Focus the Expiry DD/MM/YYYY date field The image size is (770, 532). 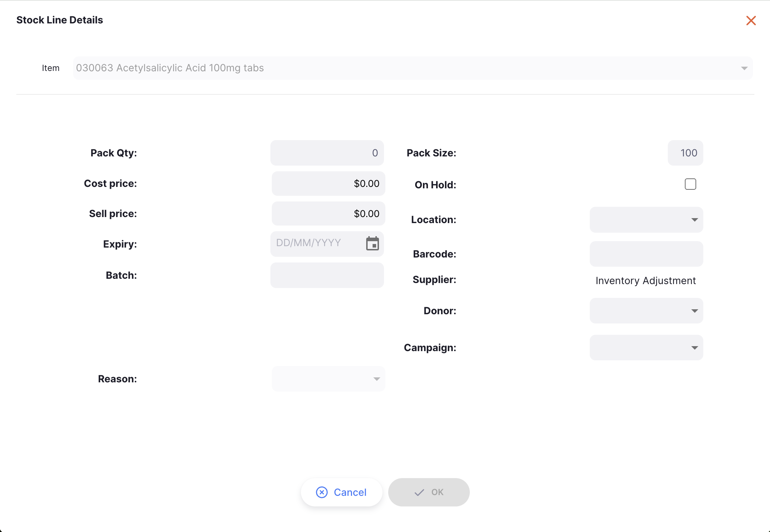tap(318, 244)
